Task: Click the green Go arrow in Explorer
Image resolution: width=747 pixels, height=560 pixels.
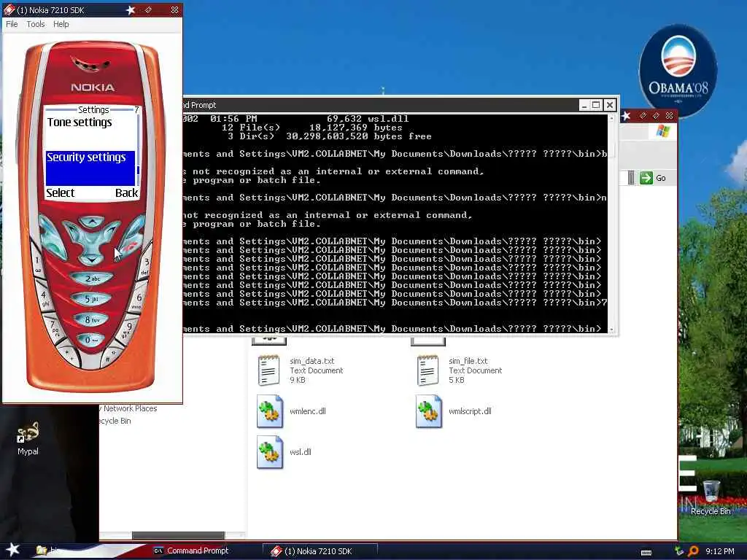Action: 646,178
